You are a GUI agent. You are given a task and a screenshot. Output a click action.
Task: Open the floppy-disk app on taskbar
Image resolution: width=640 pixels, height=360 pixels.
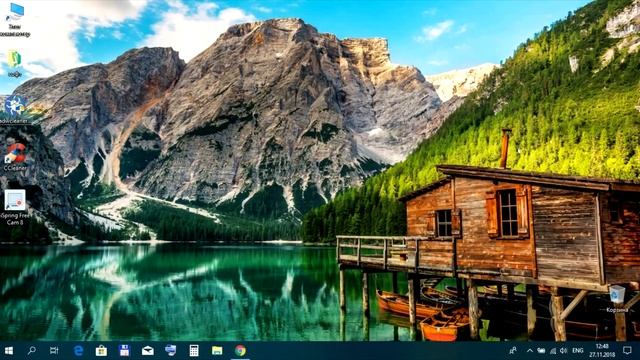[x=124, y=351]
